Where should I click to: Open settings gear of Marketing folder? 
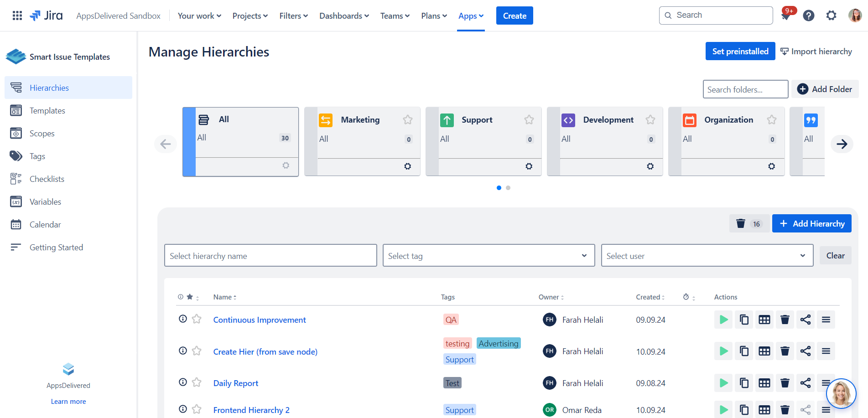tap(407, 166)
